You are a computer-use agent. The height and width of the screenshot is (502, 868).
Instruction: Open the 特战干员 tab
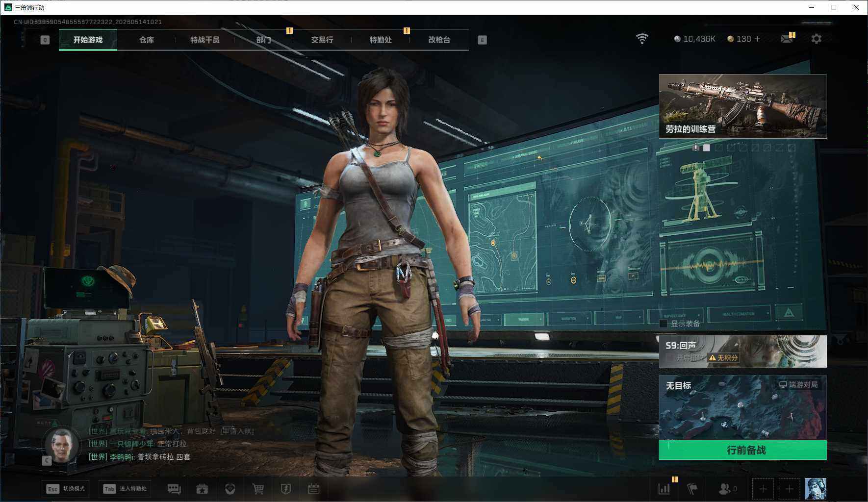204,40
